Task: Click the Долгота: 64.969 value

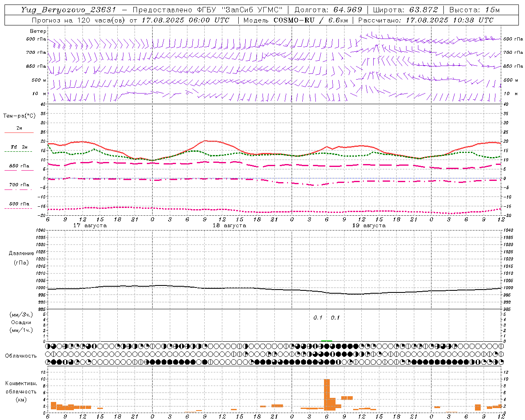Action: click(328, 10)
